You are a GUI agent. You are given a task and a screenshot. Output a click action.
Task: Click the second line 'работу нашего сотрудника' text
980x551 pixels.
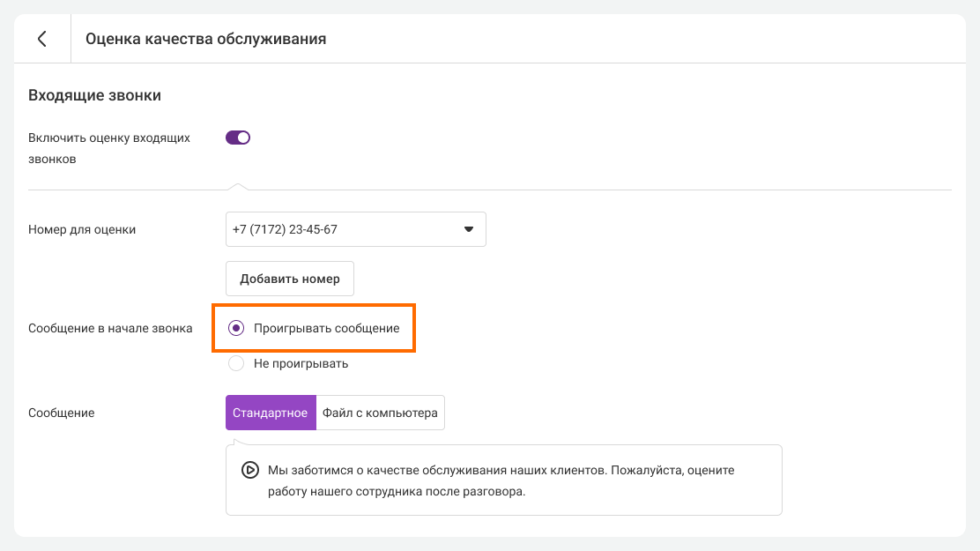point(396,492)
